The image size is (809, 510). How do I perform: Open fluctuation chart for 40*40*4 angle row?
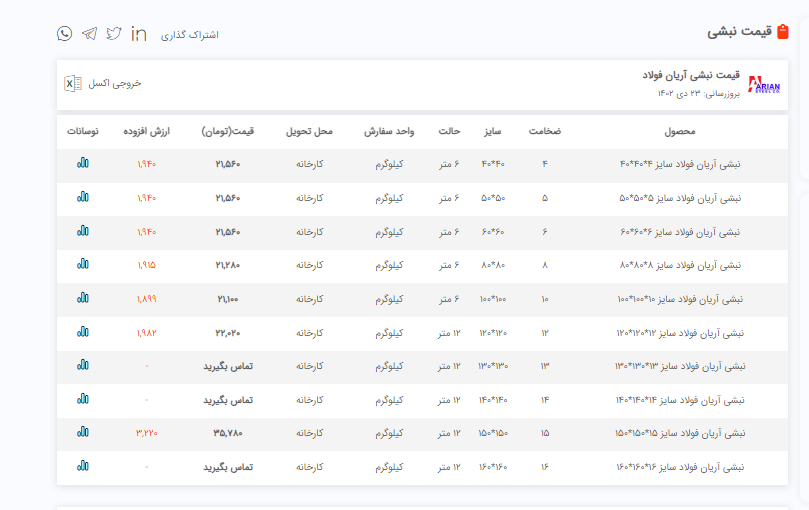[82, 164]
